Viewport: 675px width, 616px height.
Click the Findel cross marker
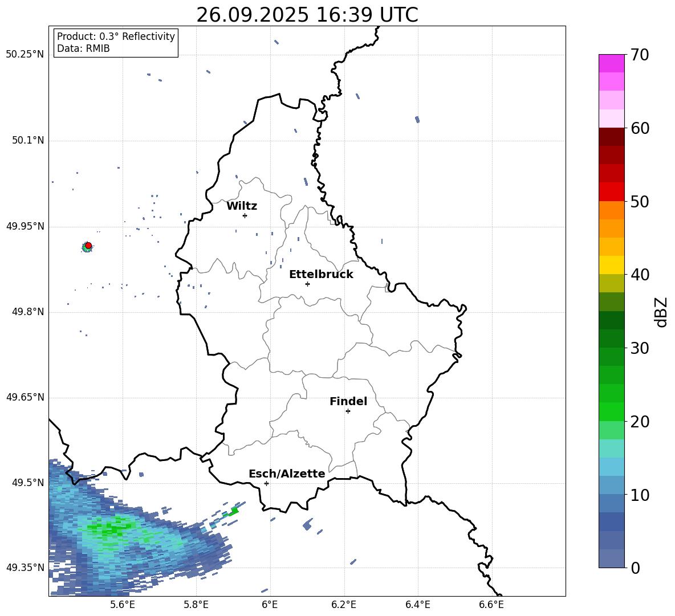tap(348, 411)
